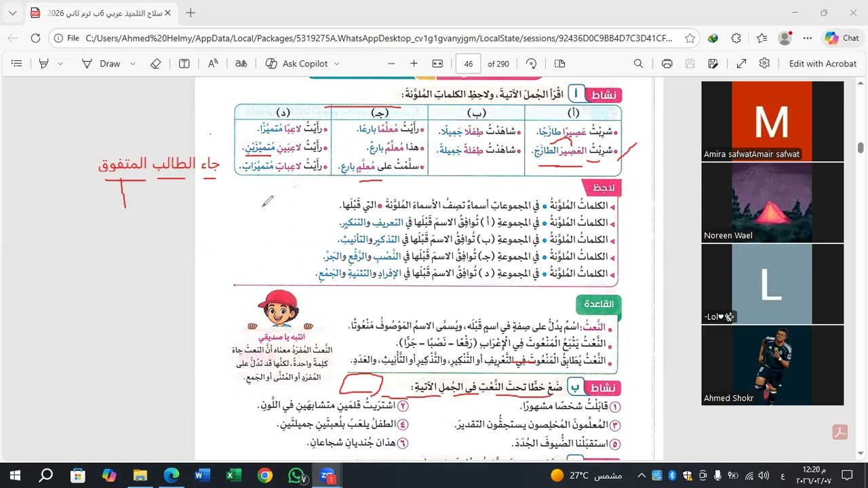
Task: Switch the page view layout
Action: click(559, 64)
